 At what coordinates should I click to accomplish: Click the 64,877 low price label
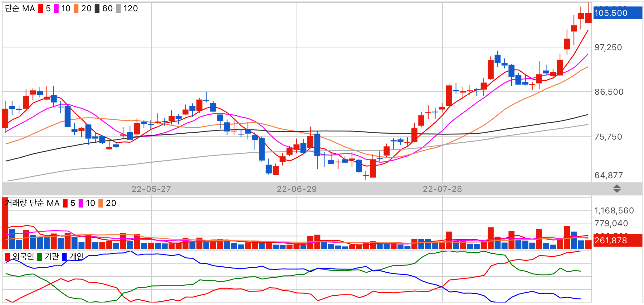coord(608,175)
